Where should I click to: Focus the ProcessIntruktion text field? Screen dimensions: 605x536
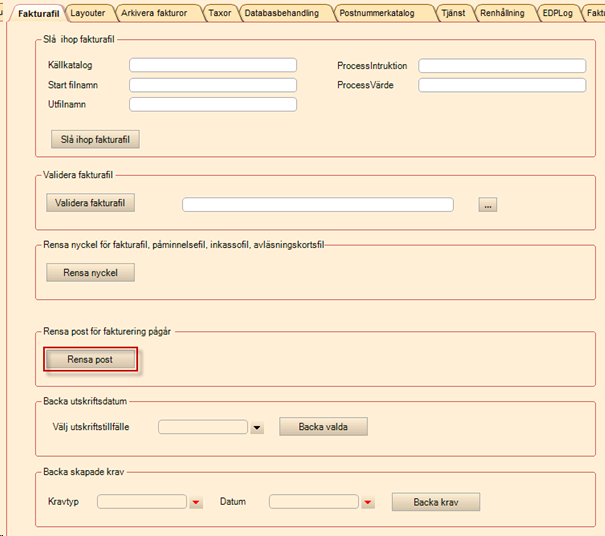point(502,65)
